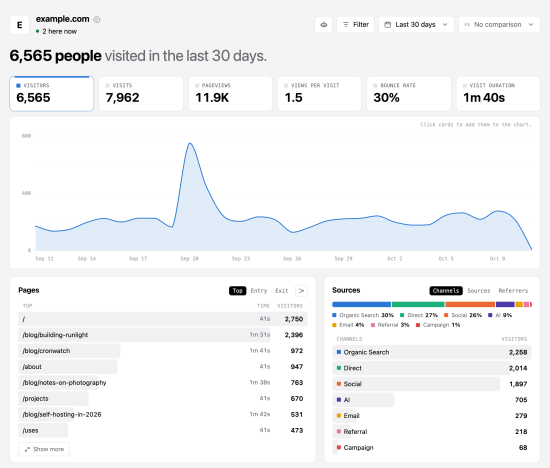Toggle the Visit duration card
The image size is (550, 468).
(498, 94)
